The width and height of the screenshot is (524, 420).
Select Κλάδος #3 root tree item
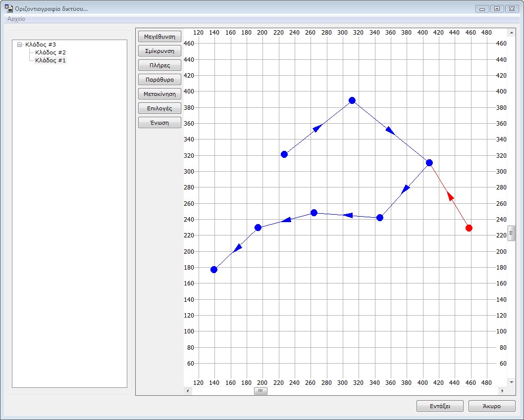(x=41, y=45)
